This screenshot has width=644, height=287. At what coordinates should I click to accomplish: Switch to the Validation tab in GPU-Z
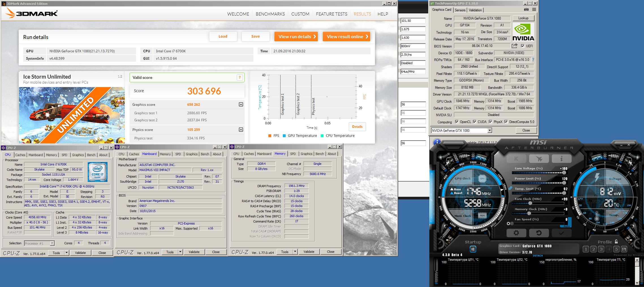pyautogui.click(x=475, y=10)
